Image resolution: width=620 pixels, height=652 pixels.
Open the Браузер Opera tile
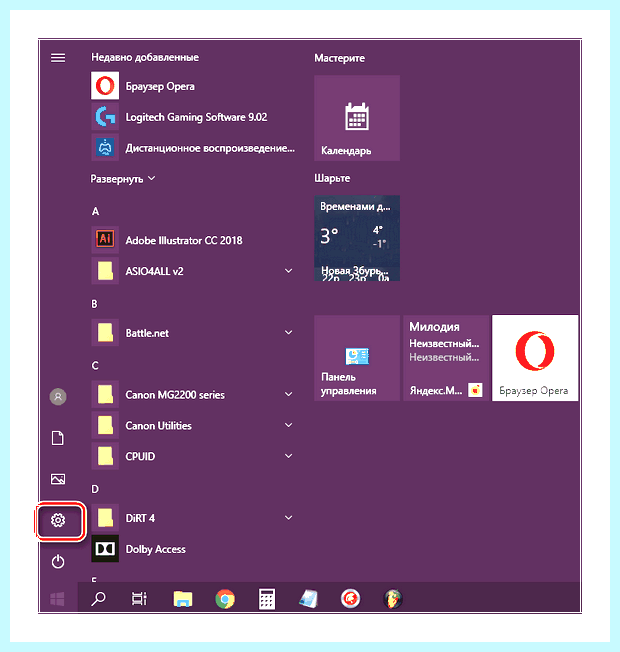coord(535,358)
